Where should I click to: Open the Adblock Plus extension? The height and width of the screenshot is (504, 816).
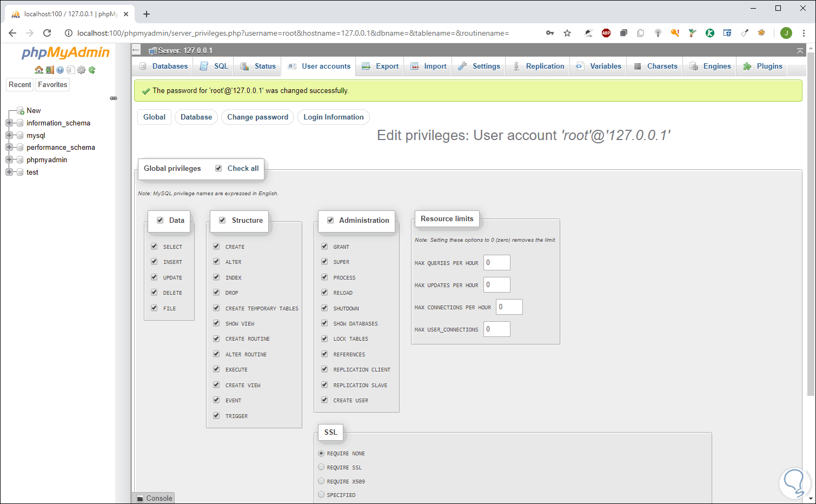606,33
